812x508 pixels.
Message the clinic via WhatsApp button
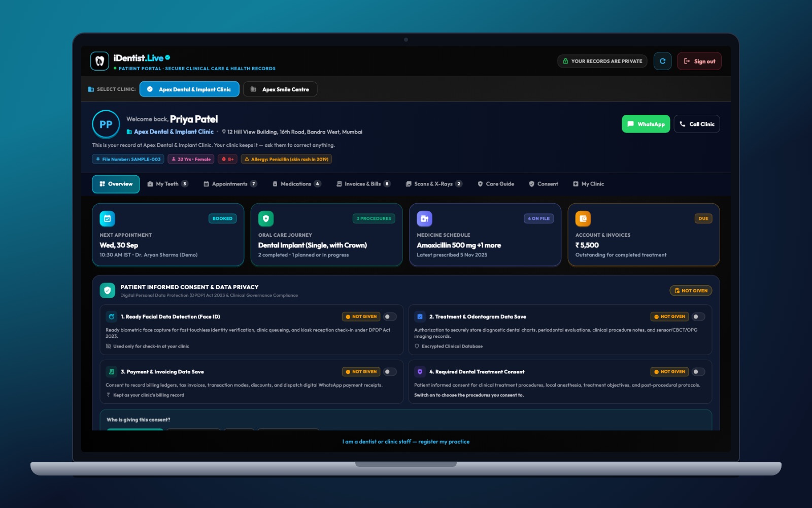(x=646, y=124)
